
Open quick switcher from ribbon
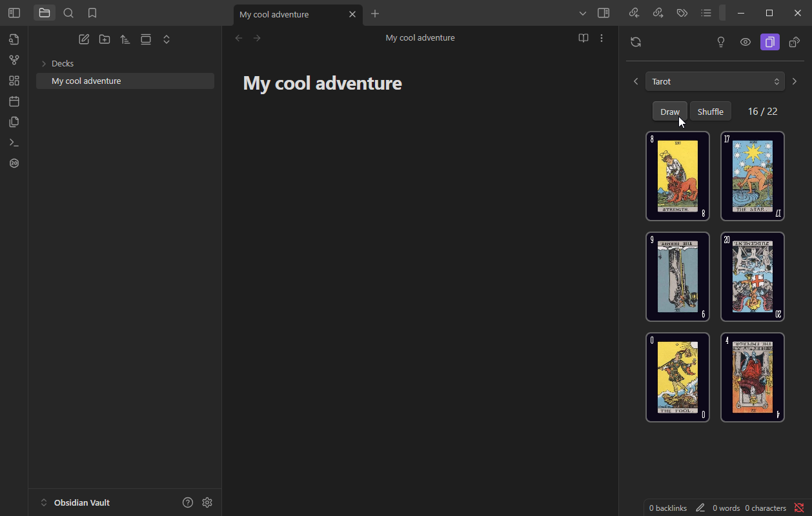[14, 39]
